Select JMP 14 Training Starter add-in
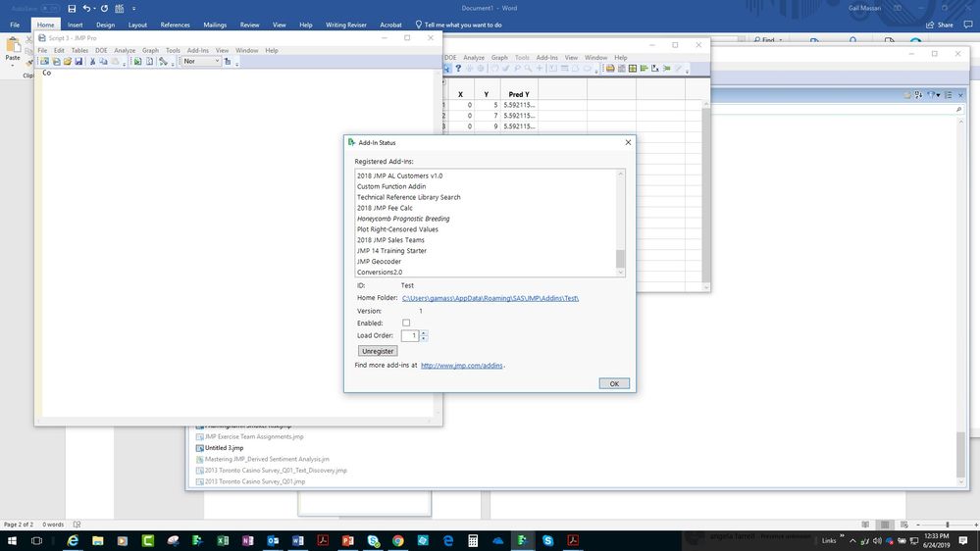 pyautogui.click(x=391, y=251)
